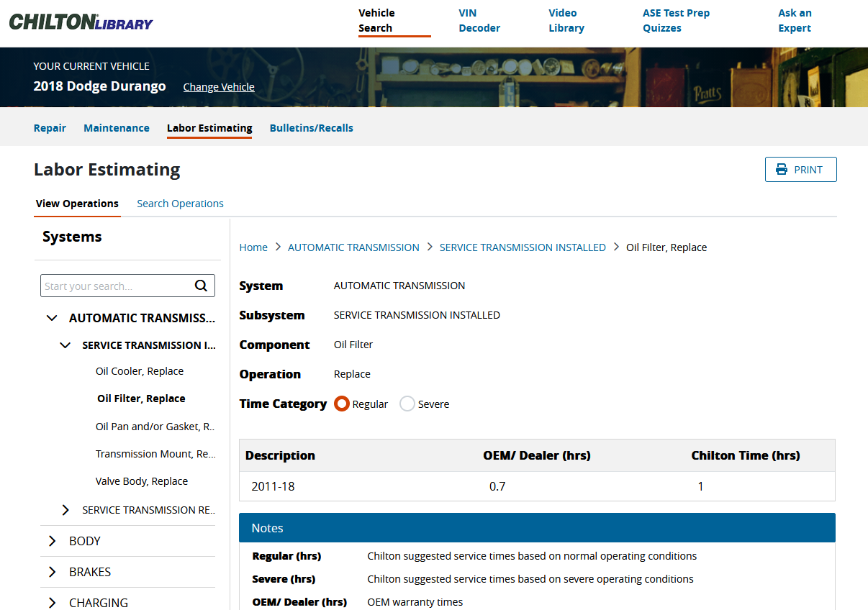Viewport: 868px width, 610px height.
Task: Select the View Operations tab
Action: (x=77, y=204)
